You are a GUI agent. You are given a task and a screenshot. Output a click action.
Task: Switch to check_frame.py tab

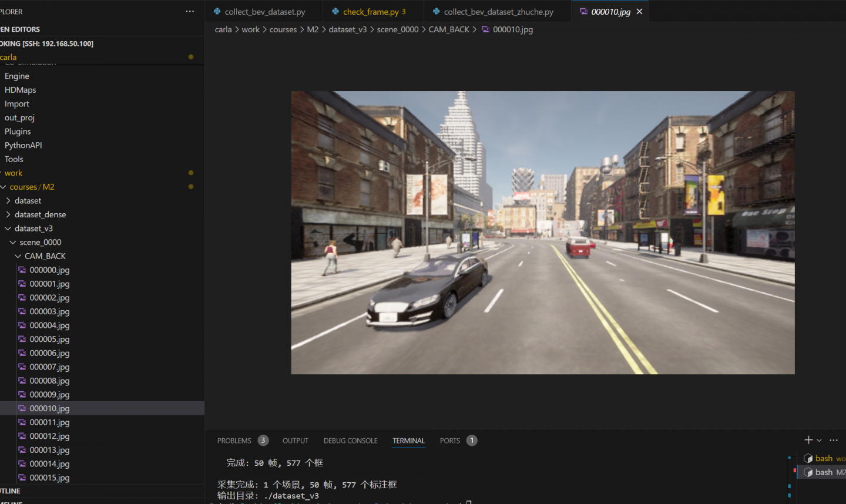coord(373,12)
